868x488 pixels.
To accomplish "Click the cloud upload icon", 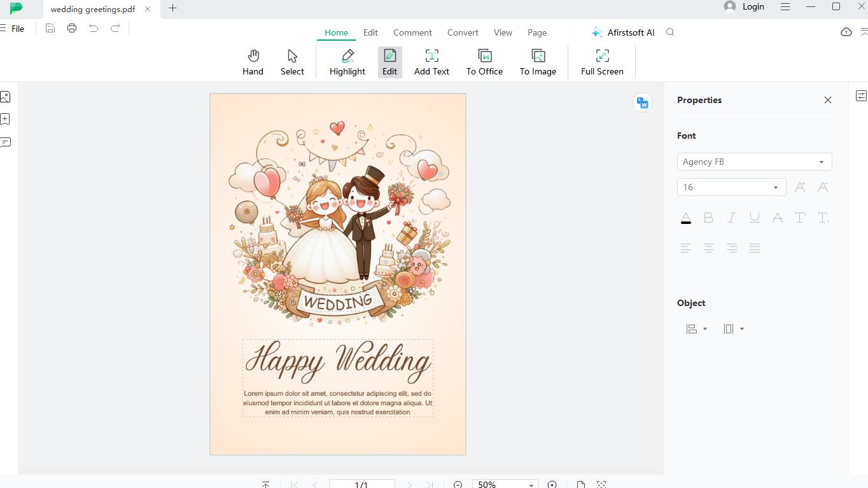I will [x=846, y=32].
